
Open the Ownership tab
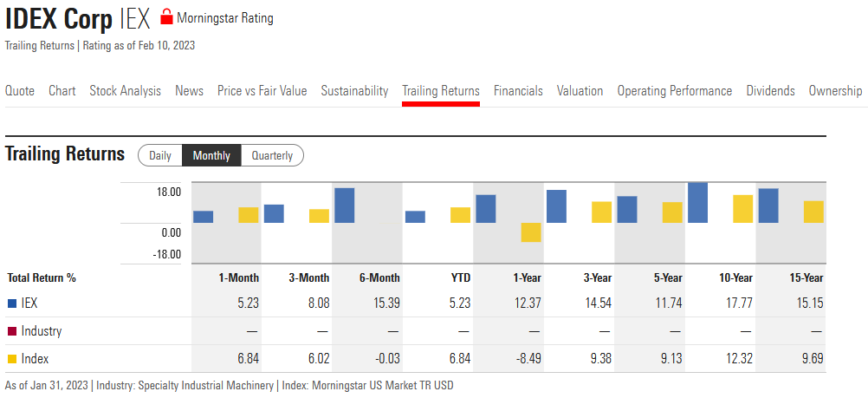[835, 91]
